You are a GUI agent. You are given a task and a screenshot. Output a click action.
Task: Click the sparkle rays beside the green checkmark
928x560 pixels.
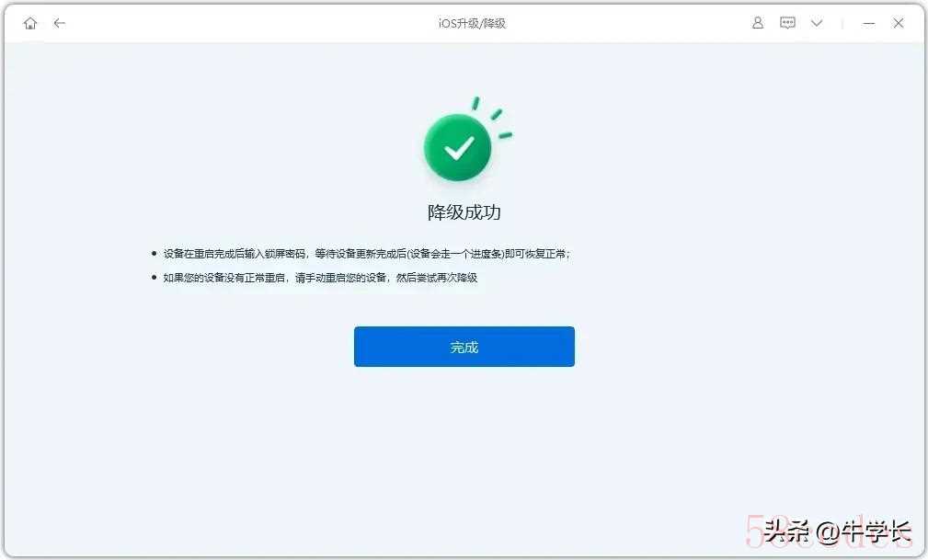tap(492, 118)
